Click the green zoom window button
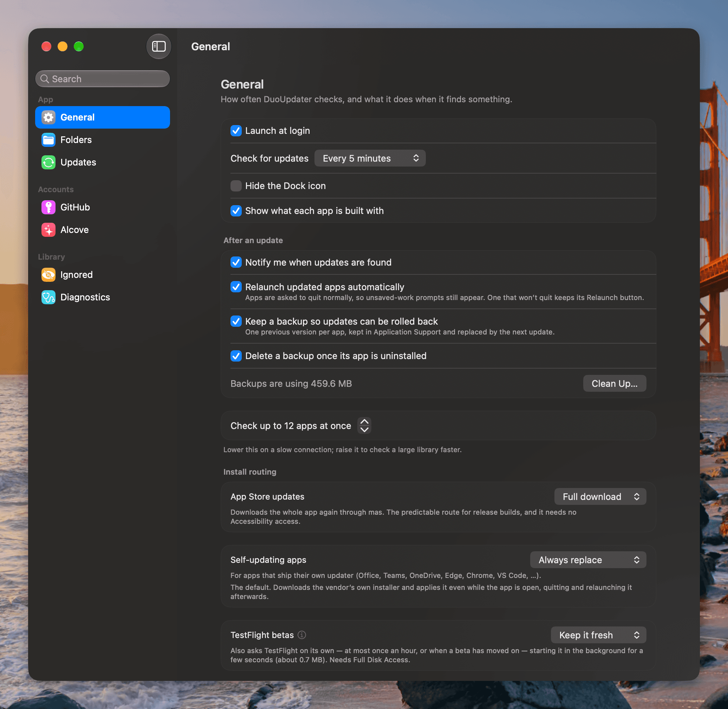This screenshot has width=728, height=709. click(79, 46)
